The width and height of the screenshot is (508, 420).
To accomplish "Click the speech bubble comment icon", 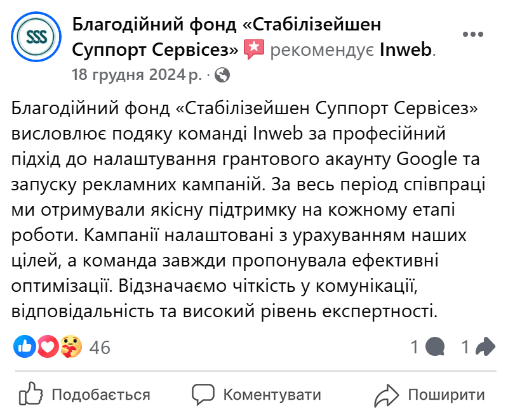I will click(434, 347).
